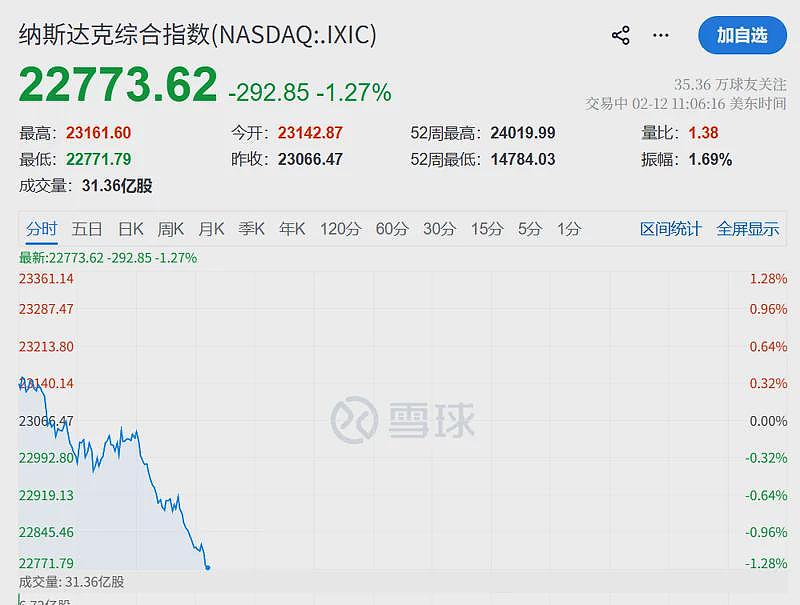The width and height of the screenshot is (800, 605).
Task: Click the 量比 value 1.38
Action: coord(703,133)
